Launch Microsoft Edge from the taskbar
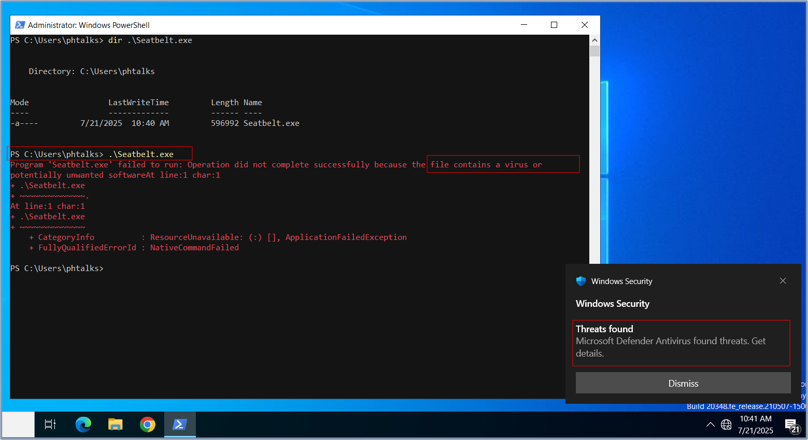The image size is (808, 440). point(83,425)
